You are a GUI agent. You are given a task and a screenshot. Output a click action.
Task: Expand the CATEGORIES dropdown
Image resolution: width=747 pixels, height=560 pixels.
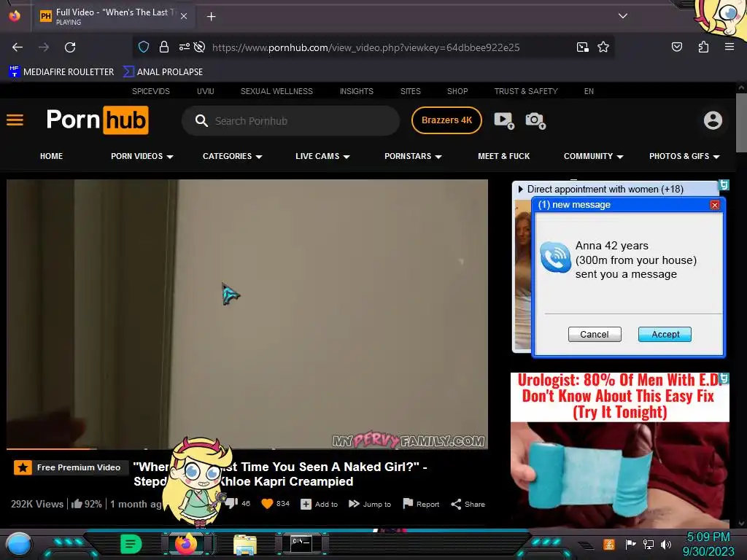(233, 156)
